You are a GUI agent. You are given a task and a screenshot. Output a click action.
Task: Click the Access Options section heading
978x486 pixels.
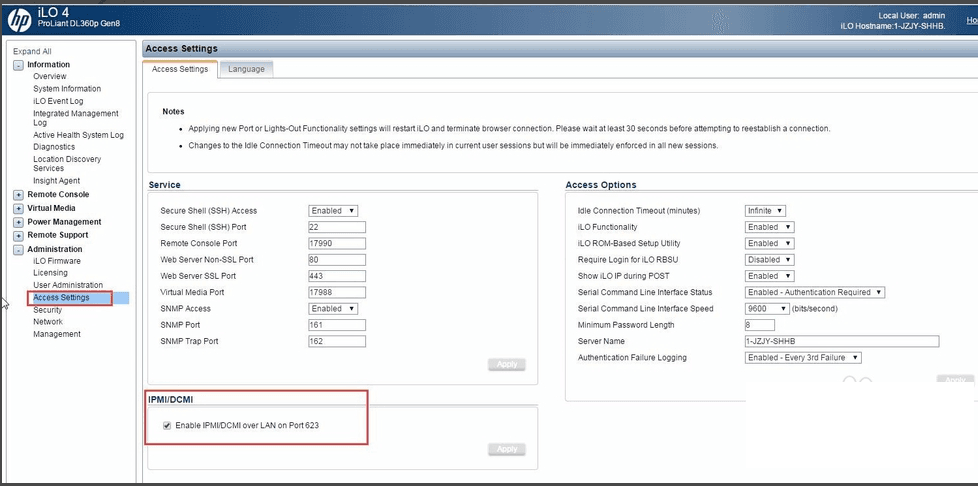601,185
